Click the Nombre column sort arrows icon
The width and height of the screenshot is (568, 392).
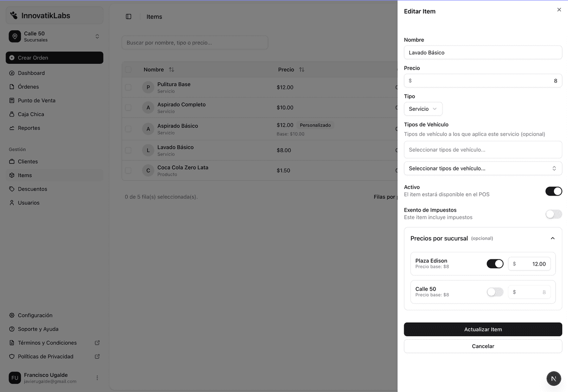[x=171, y=70]
